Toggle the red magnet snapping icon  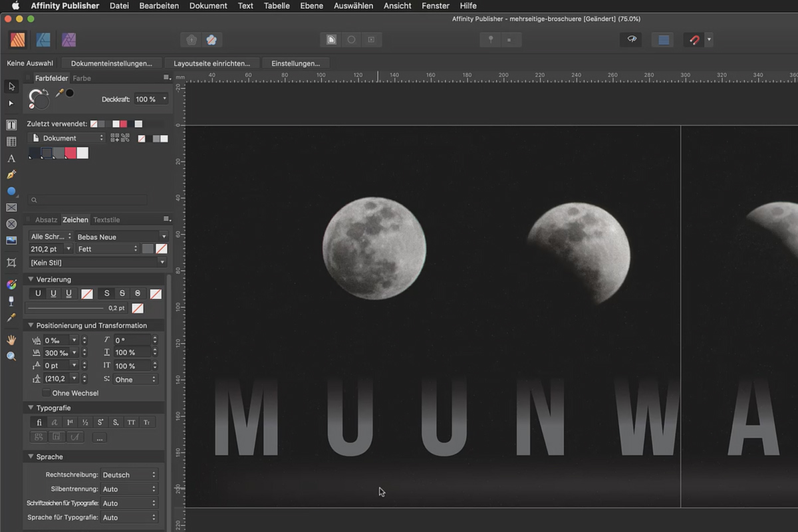pyautogui.click(x=694, y=40)
